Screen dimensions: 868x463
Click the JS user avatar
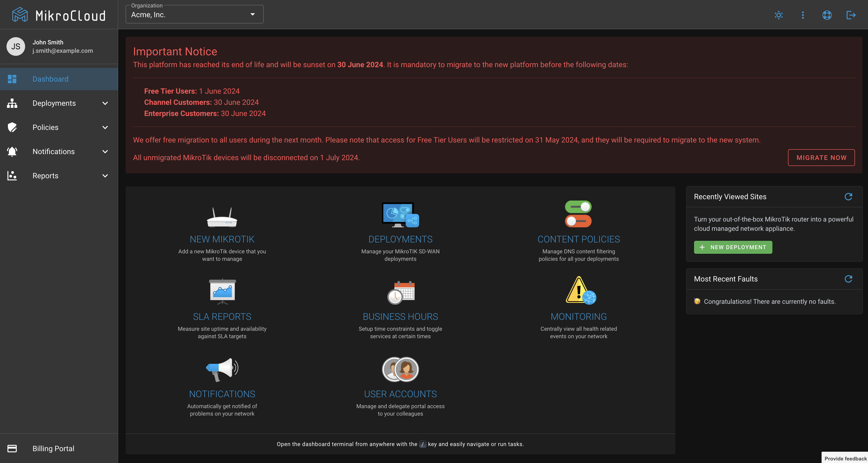click(x=16, y=46)
